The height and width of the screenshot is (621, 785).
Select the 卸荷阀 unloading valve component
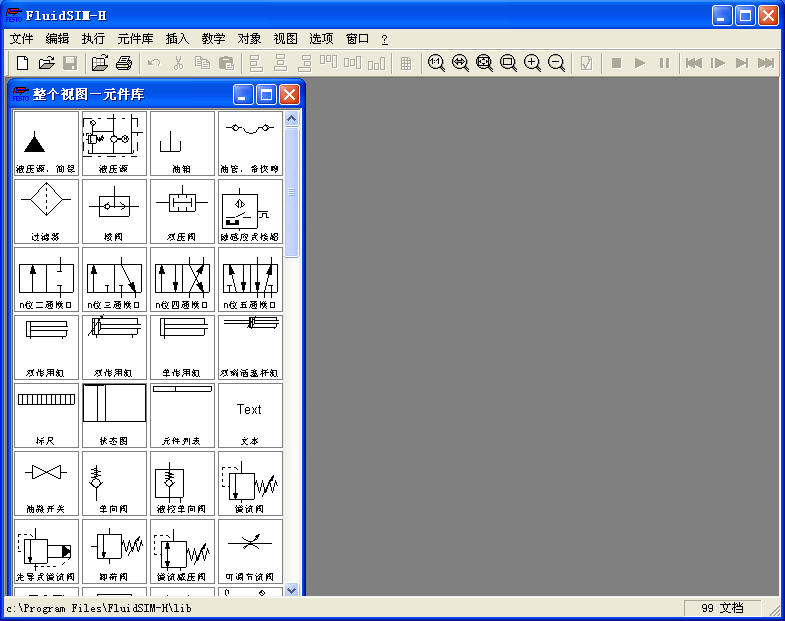pyautogui.click(x=114, y=551)
